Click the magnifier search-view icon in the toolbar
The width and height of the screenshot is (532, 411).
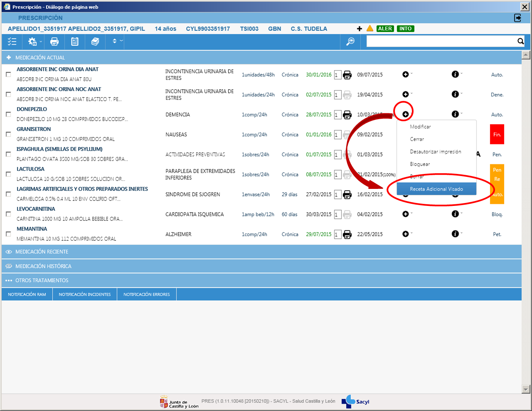(x=350, y=42)
